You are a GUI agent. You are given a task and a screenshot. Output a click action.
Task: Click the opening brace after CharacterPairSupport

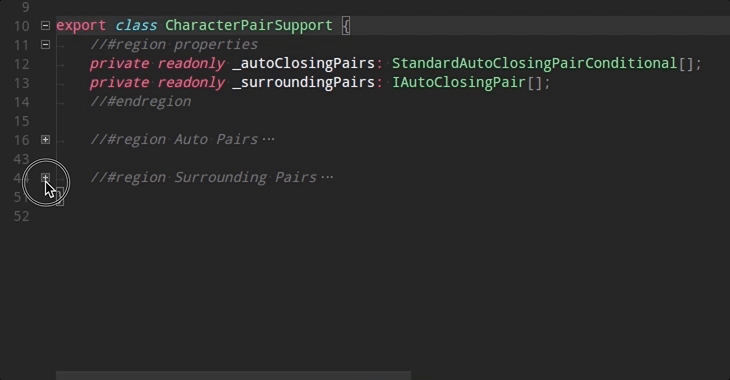pyautogui.click(x=345, y=25)
